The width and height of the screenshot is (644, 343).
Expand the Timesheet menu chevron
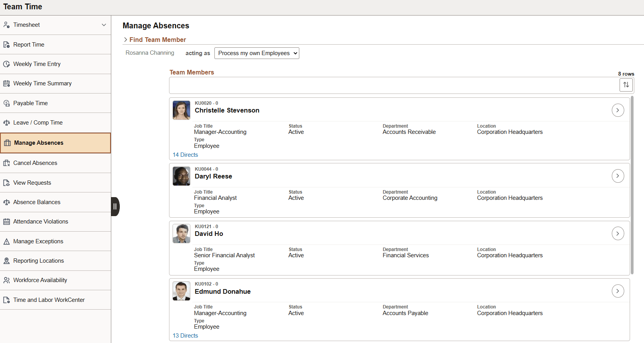(104, 25)
